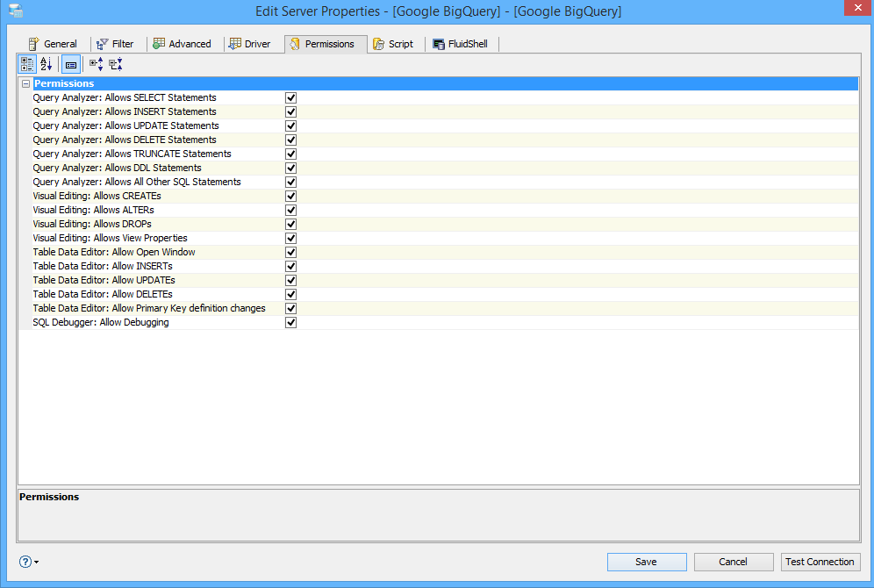Go to the Driver tab
Viewport: 874px width, 588px height.
250,44
